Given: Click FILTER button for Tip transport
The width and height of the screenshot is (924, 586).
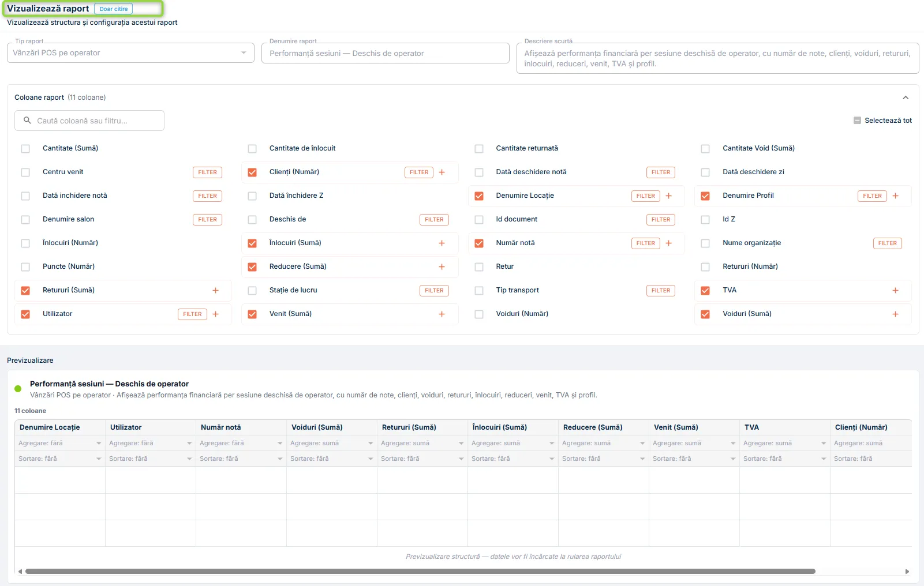Looking at the screenshot, I should pyautogui.click(x=661, y=290).
